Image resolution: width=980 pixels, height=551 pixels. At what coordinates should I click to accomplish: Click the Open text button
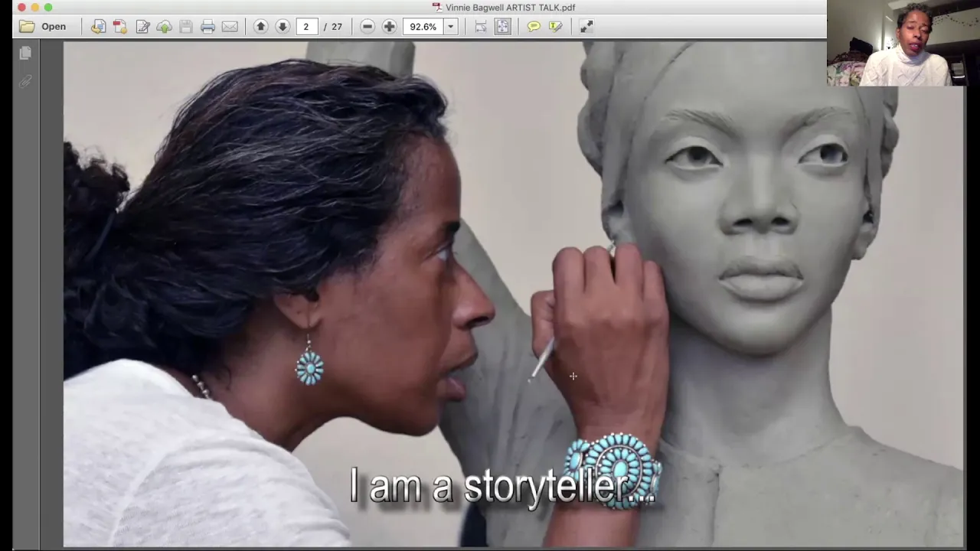click(x=54, y=27)
